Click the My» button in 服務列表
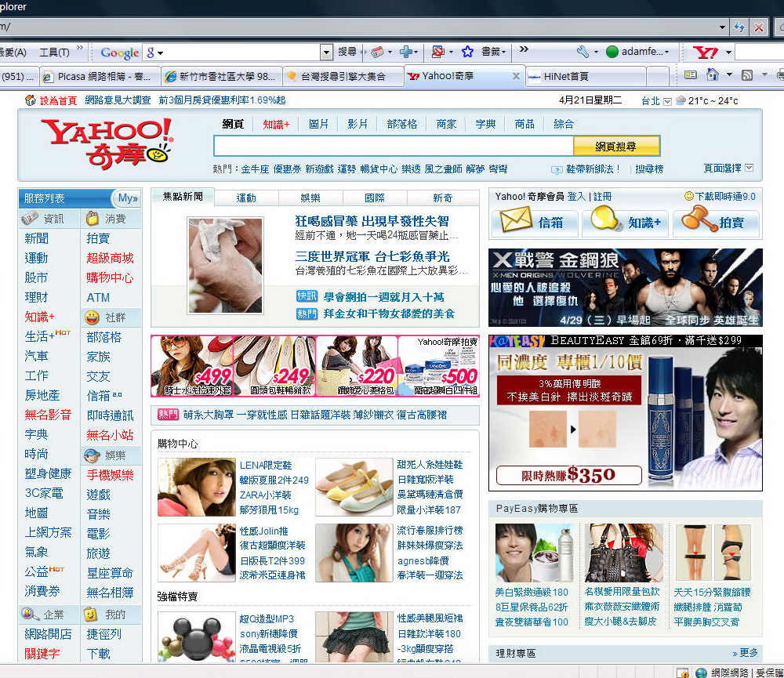This screenshot has height=678, width=784. [x=127, y=198]
